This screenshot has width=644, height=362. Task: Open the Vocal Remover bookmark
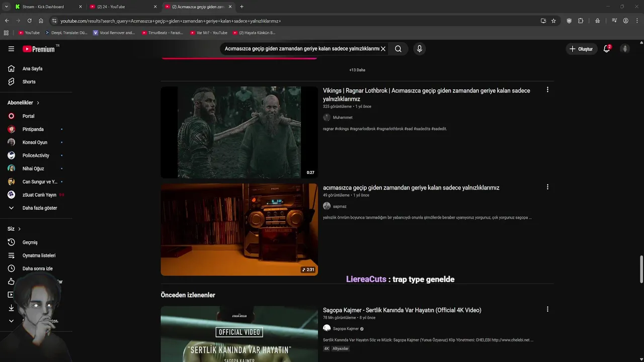[x=114, y=33]
